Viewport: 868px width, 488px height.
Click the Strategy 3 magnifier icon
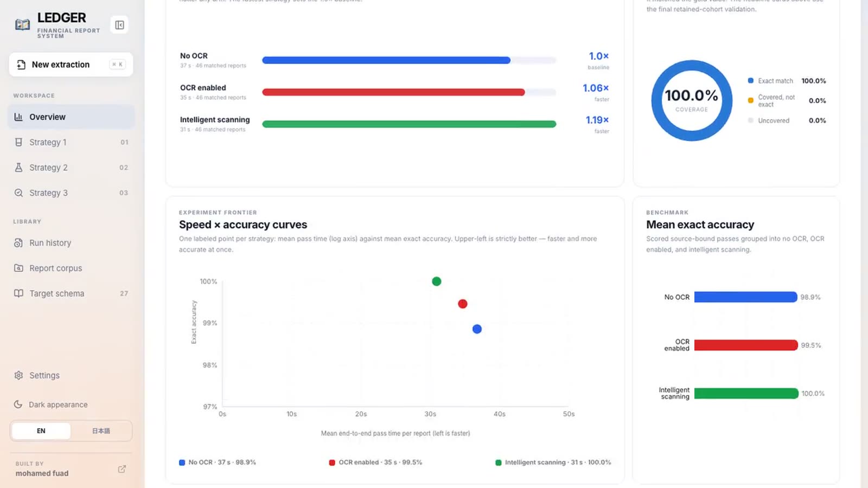pos(18,192)
